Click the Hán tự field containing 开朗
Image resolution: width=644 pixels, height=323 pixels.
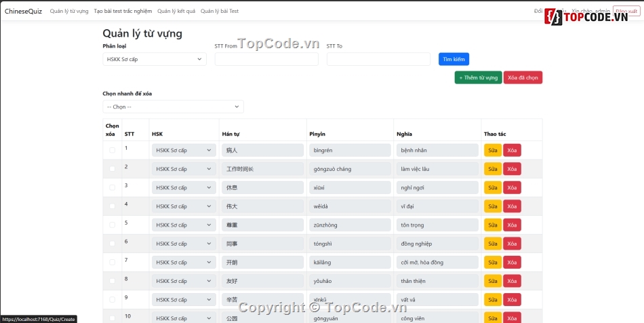coord(263,263)
